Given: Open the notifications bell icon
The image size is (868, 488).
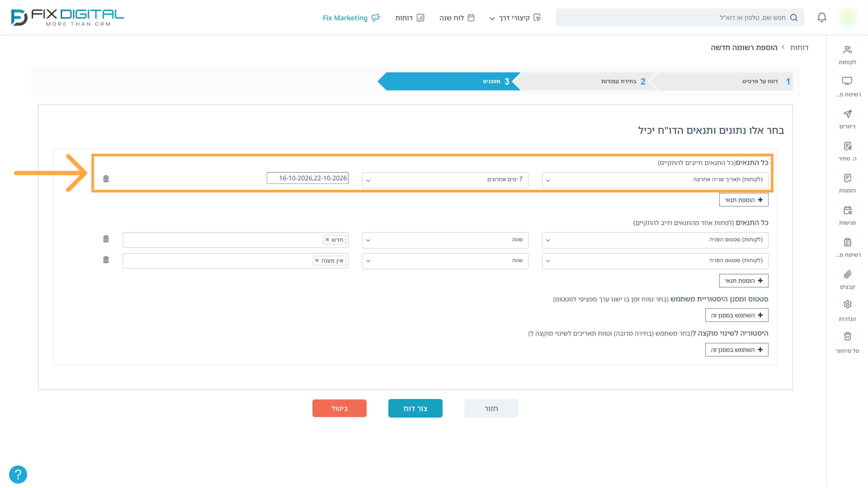Looking at the screenshot, I should [x=822, y=18].
